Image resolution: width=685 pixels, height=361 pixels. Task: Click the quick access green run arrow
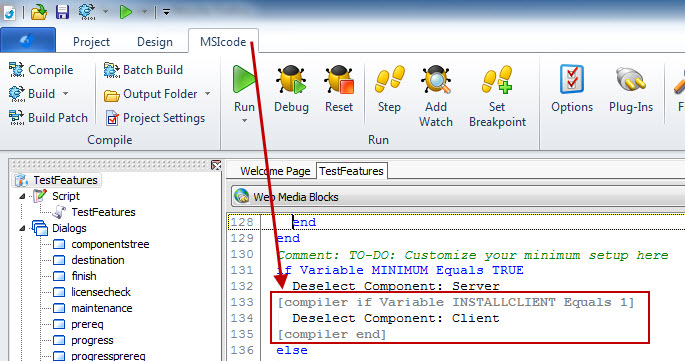(x=126, y=12)
